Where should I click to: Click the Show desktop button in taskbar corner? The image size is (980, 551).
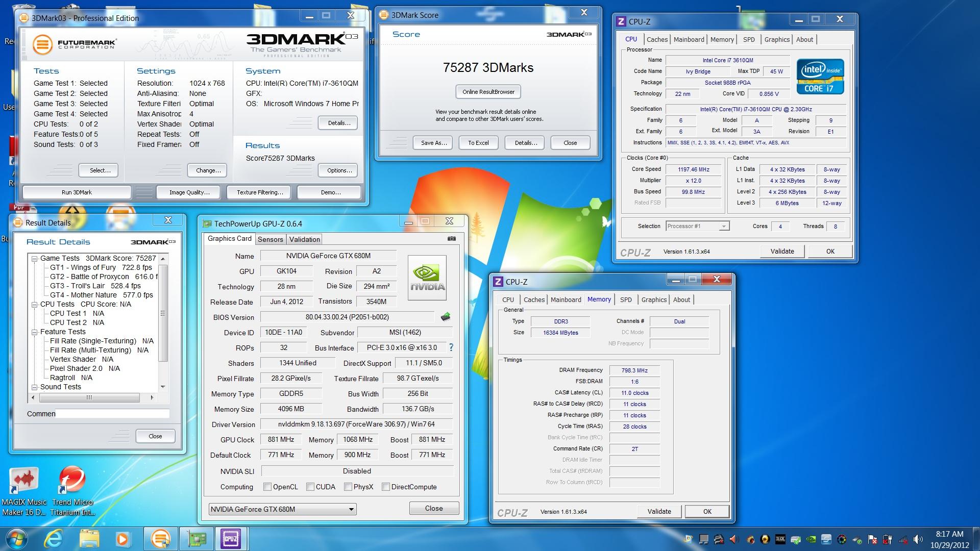975,539
